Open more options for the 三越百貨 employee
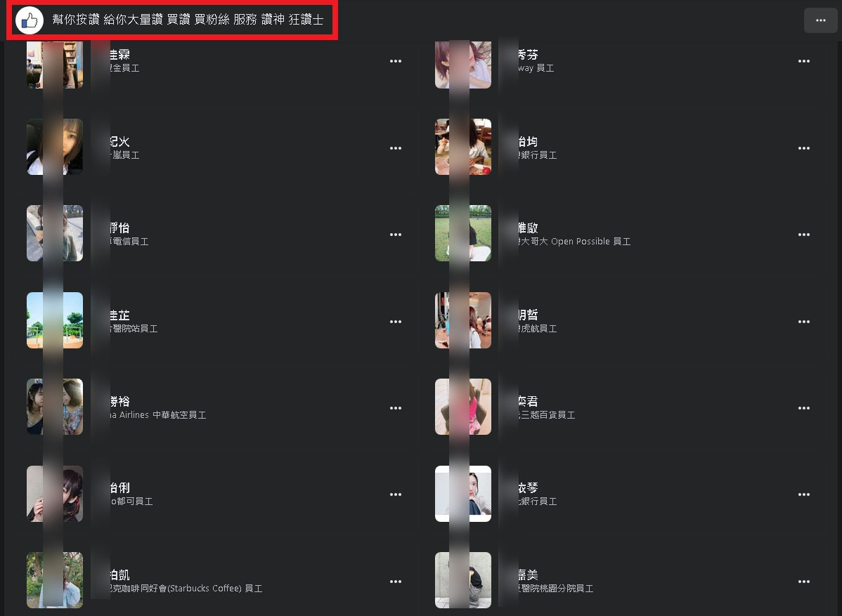This screenshot has width=842, height=616. [804, 408]
